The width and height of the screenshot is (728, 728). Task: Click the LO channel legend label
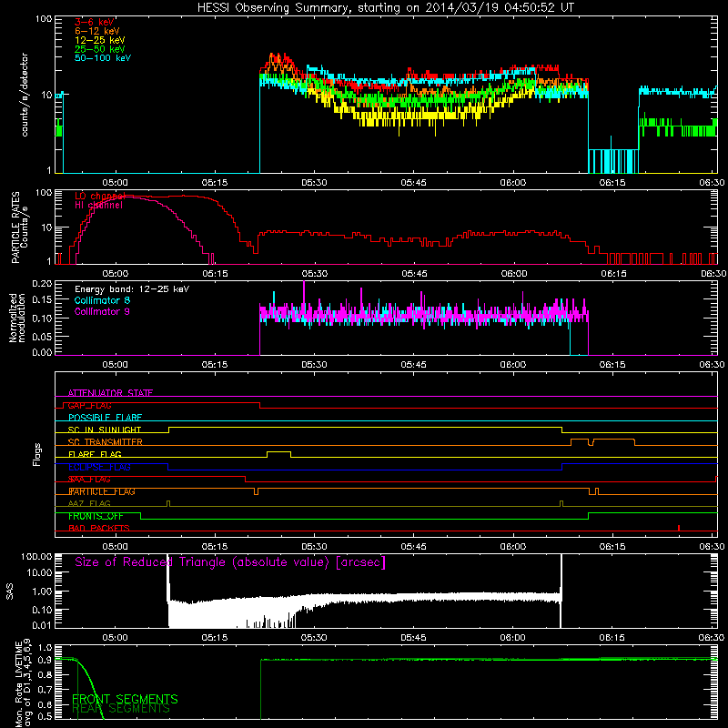click(100, 196)
